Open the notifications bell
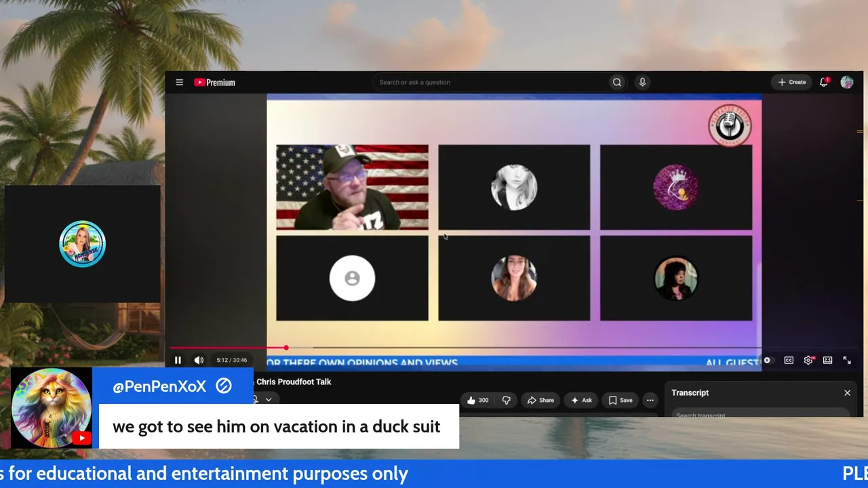This screenshot has width=868, height=488. point(824,82)
